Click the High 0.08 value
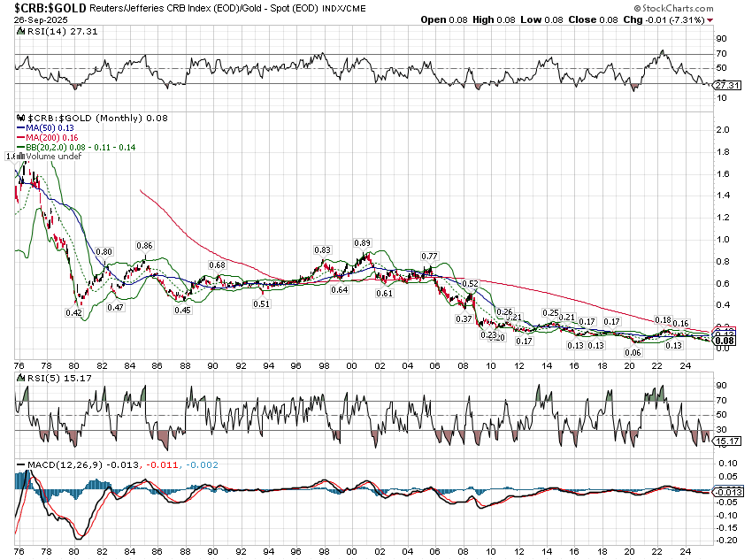This screenshot has width=752, height=560. tap(494, 20)
